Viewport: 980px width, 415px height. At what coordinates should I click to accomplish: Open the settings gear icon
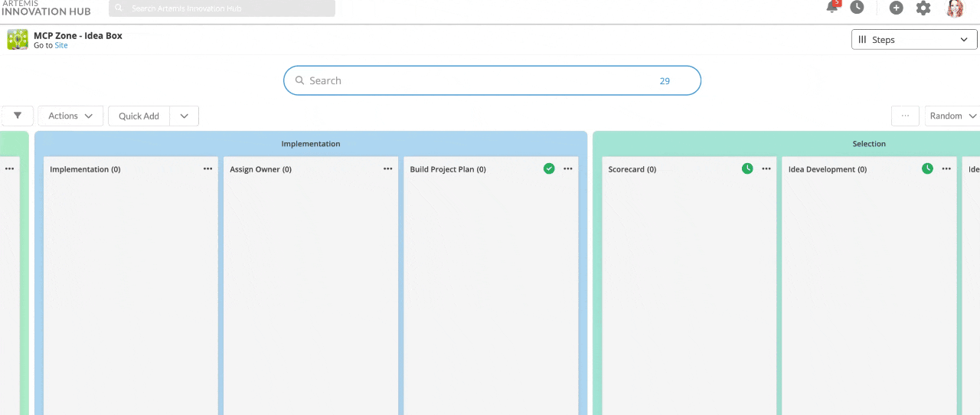pos(923,8)
